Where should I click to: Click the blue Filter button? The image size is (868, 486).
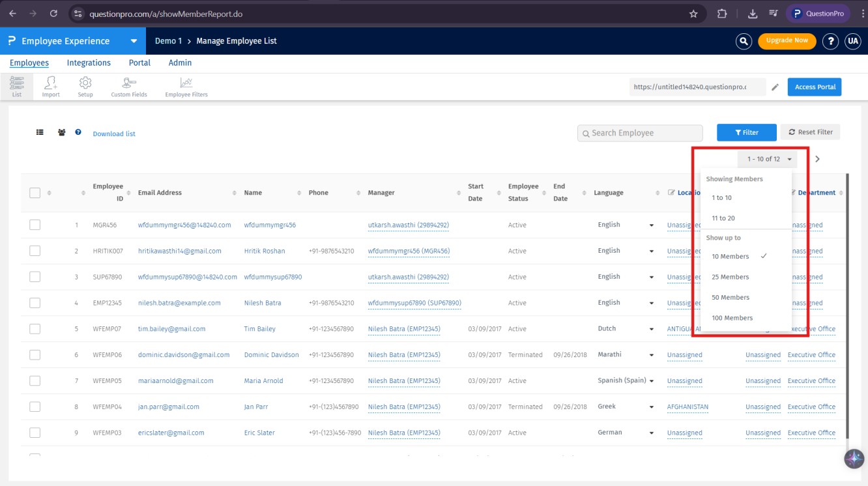[x=746, y=132]
